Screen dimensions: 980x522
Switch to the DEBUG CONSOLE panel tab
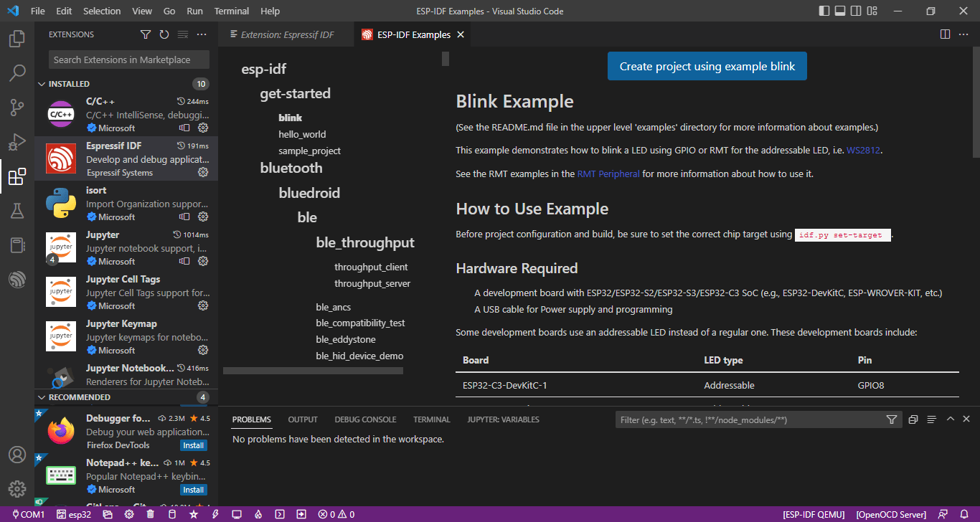pos(365,419)
